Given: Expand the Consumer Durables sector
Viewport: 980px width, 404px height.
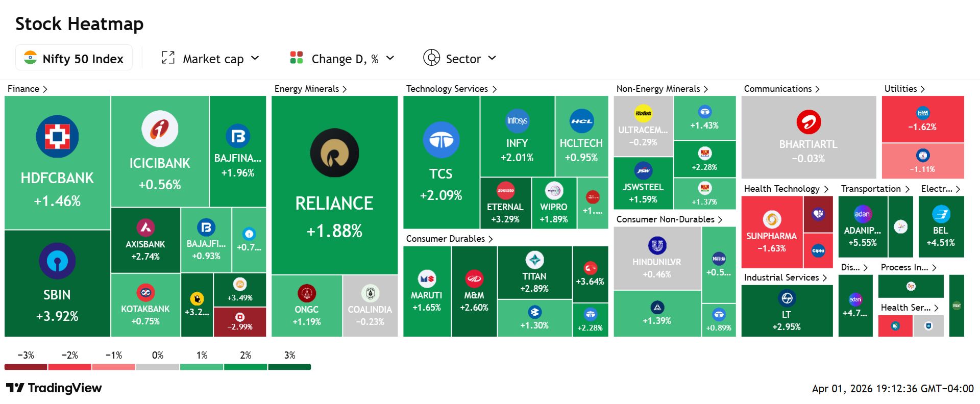Looking at the screenshot, I should click(450, 239).
